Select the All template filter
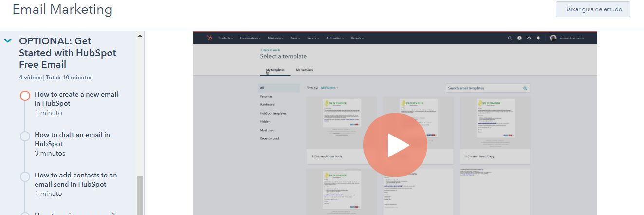Viewport: 644px width, 215px height. click(278, 88)
